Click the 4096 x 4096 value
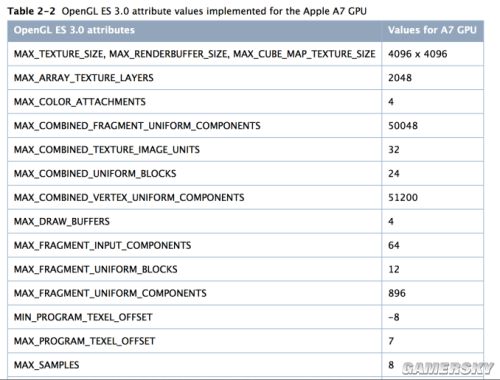Image resolution: width=500 pixels, height=380 pixels. 417,54
